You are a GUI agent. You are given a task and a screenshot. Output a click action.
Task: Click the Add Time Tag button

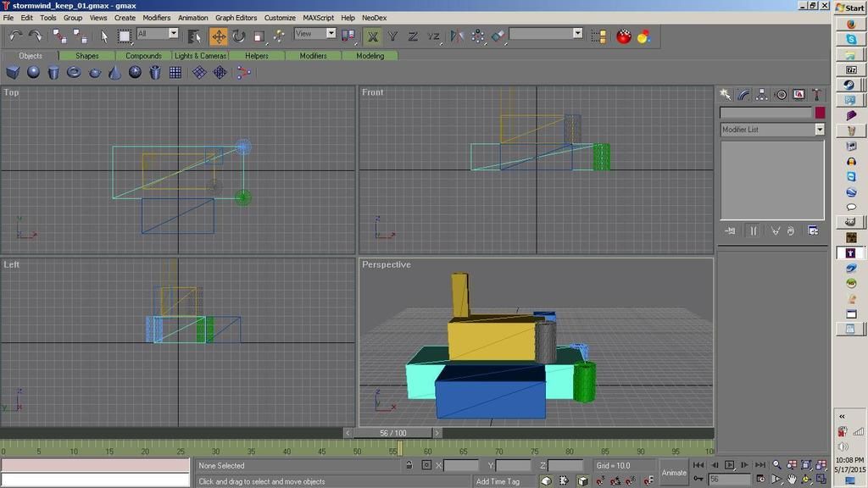click(498, 481)
